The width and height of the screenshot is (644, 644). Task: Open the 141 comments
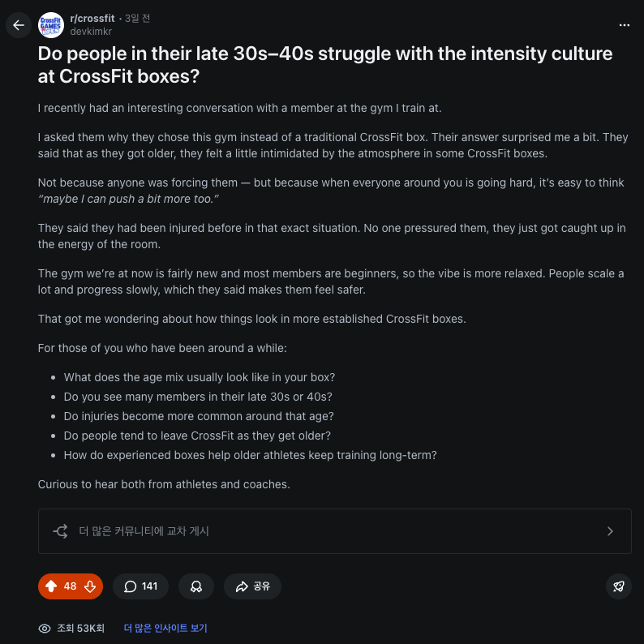tap(140, 586)
